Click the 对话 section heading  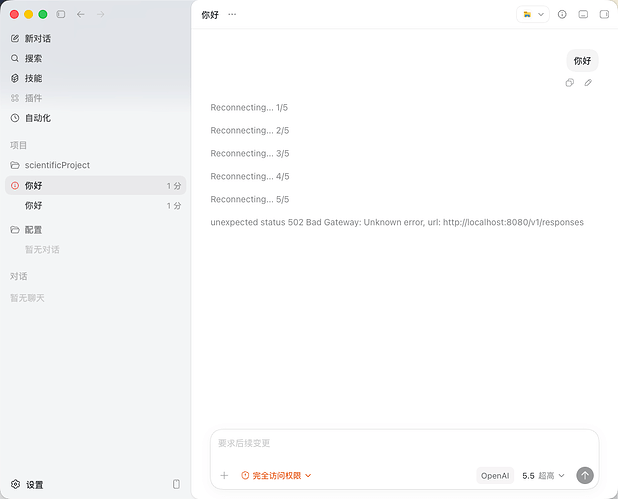pyautogui.click(x=19, y=276)
